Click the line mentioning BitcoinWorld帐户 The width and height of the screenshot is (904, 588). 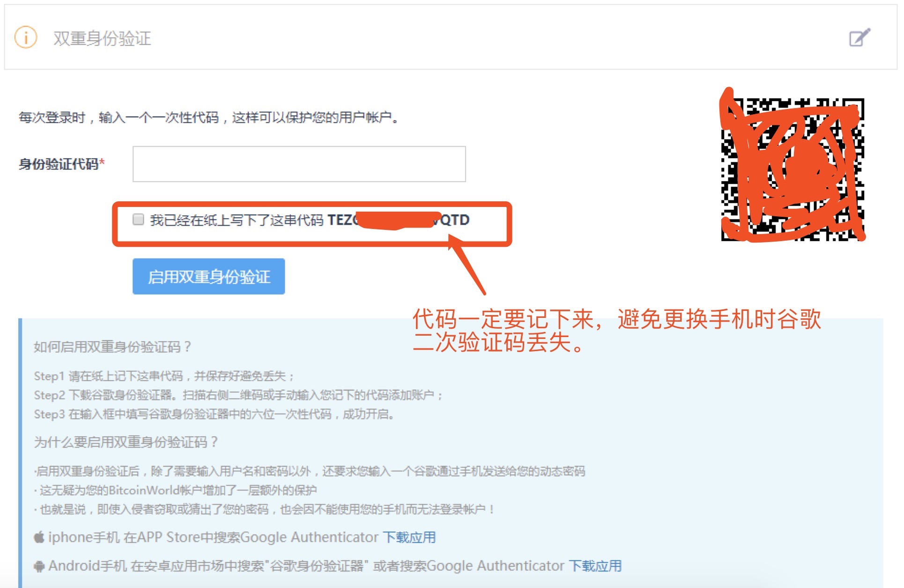pyautogui.click(x=176, y=490)
